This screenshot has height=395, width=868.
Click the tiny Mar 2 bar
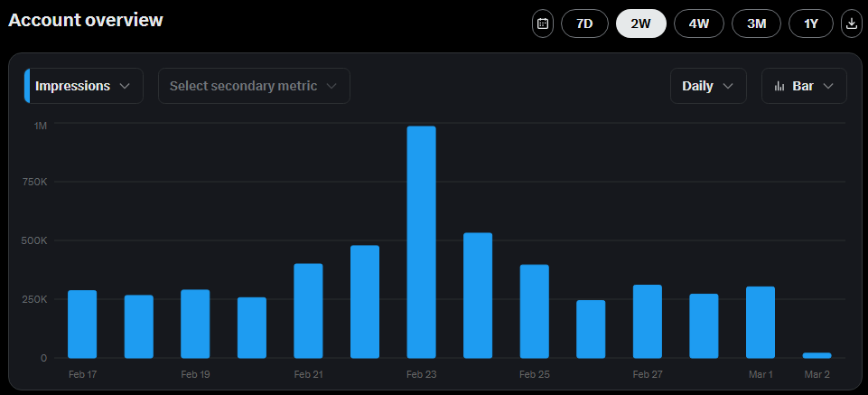pyautogui.click(x=817, y=355)
